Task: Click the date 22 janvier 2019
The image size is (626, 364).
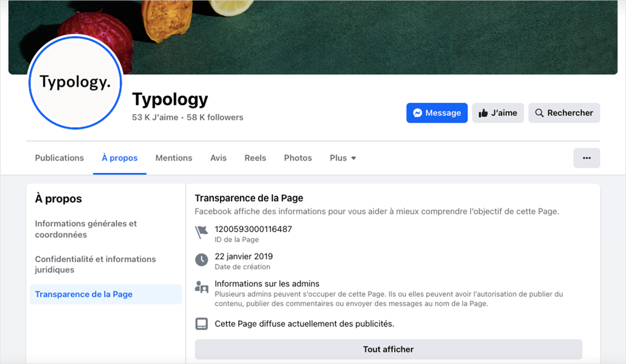Action: pos(244,256)
